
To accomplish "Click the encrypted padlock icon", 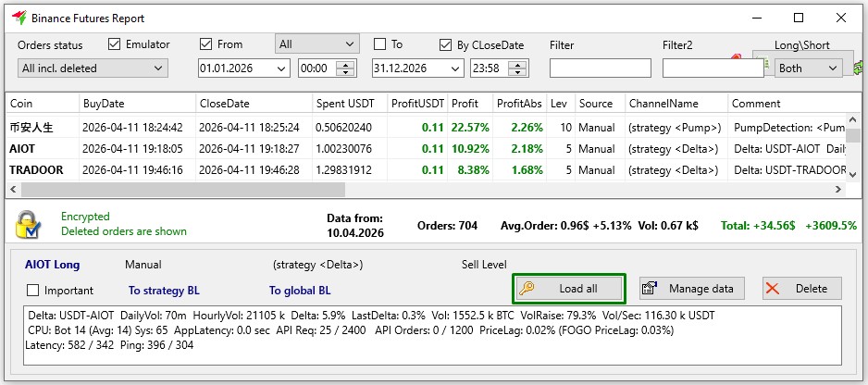I will coord(29,224).
